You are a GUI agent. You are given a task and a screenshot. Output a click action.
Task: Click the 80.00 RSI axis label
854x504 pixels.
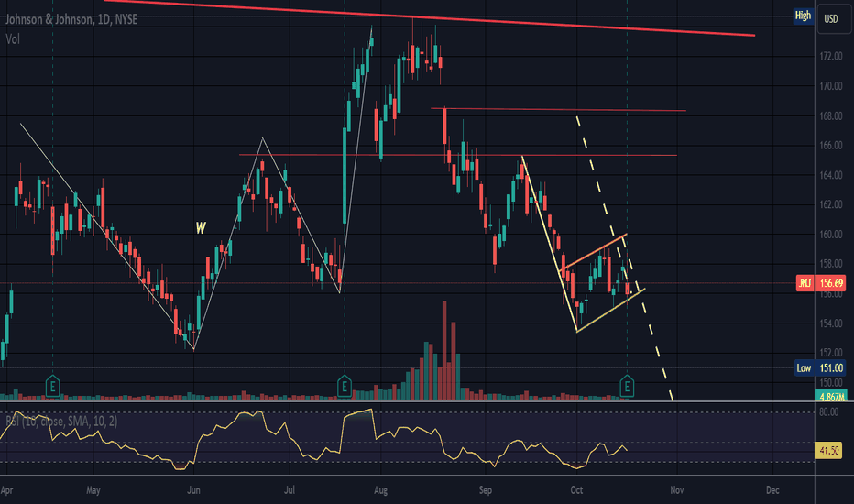829,412
